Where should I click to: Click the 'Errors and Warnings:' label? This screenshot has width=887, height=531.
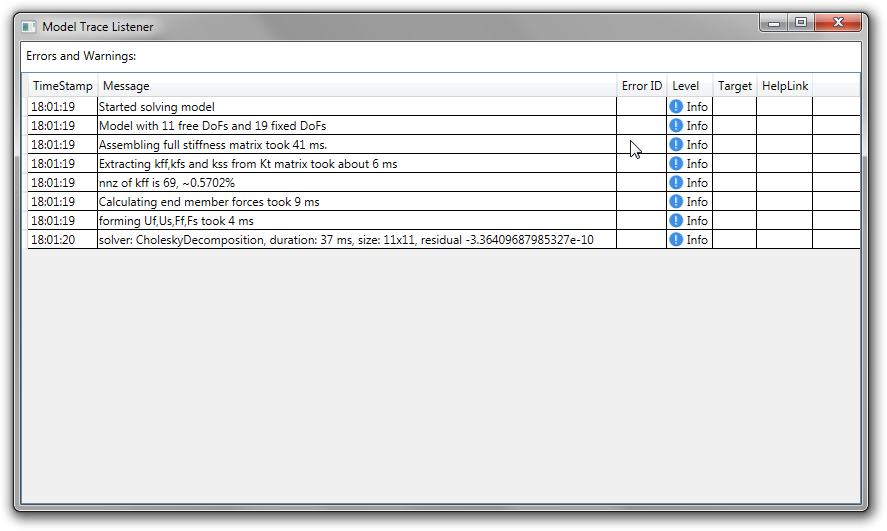(x=81, y=56)
